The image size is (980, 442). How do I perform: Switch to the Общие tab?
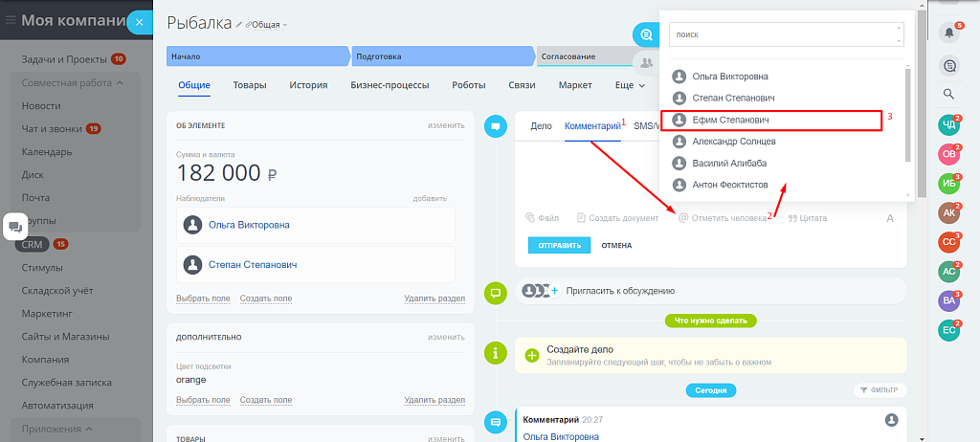coord(193,85)
